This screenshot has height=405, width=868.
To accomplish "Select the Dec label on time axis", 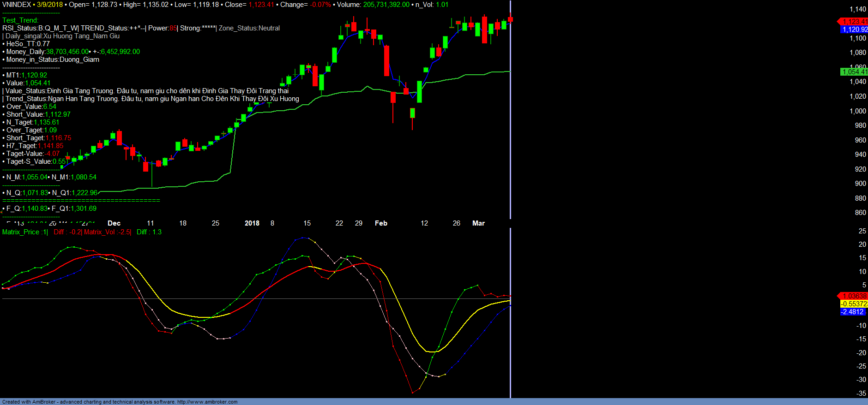I will [x=114, y=223].
